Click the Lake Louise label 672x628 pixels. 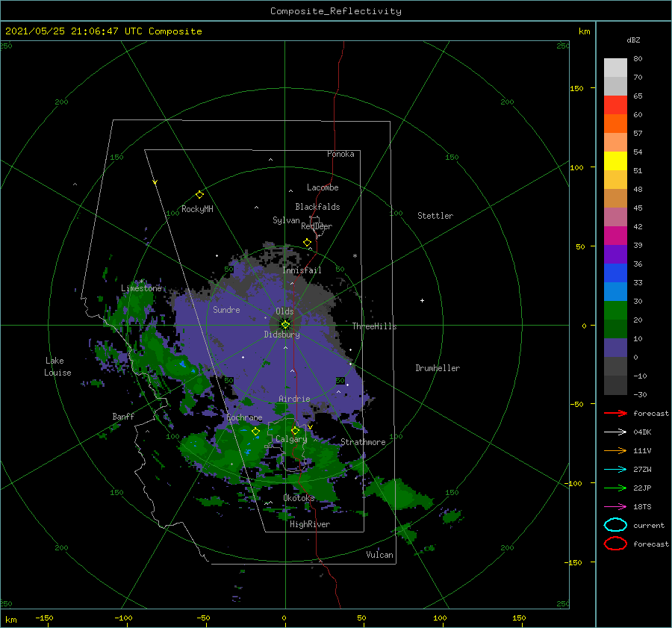pos(57,367)
